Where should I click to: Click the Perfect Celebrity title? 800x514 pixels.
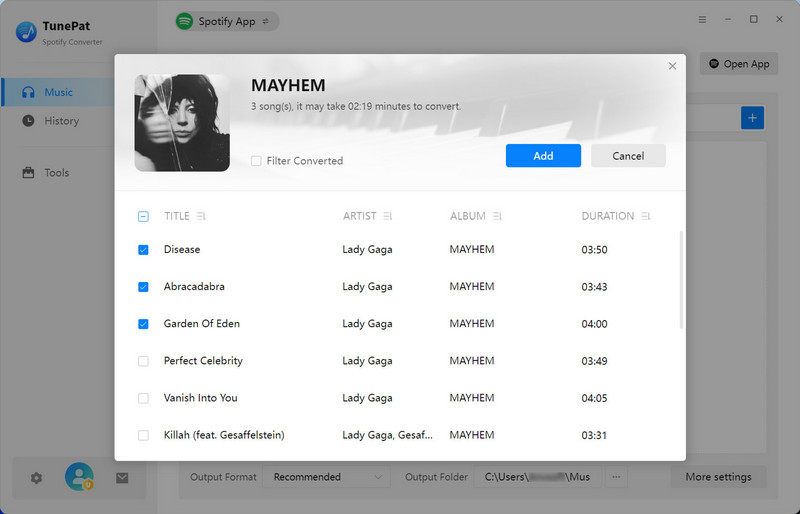click(203, 361)
